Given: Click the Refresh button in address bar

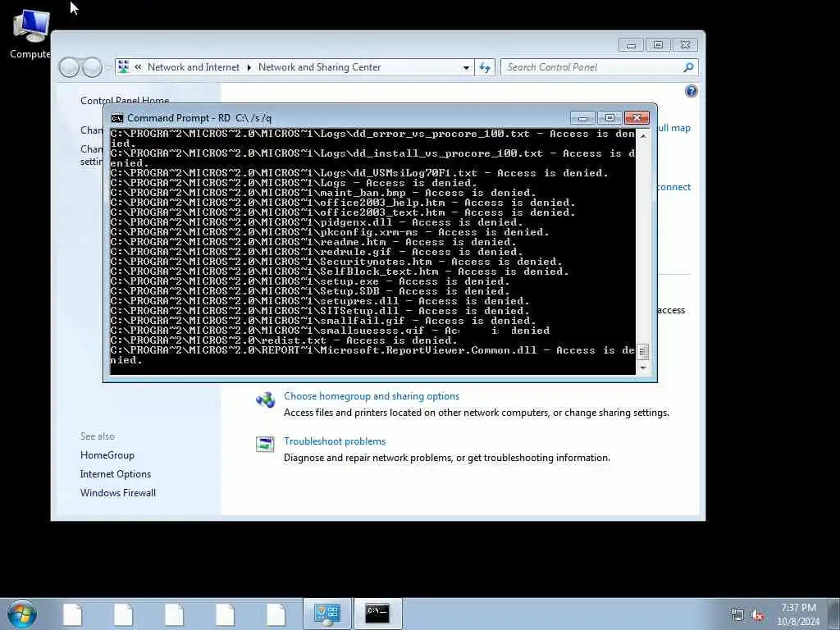Looking at the screenshot, I should point(485,67).
